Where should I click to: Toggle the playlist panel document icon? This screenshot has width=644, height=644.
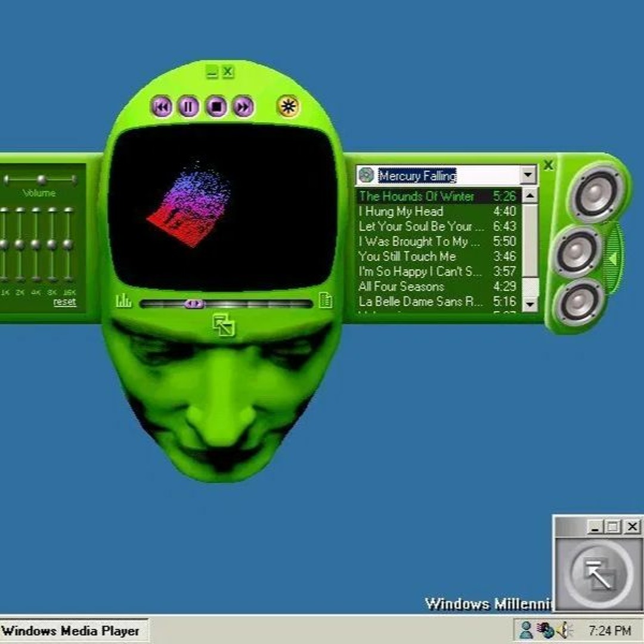point(325,301)
